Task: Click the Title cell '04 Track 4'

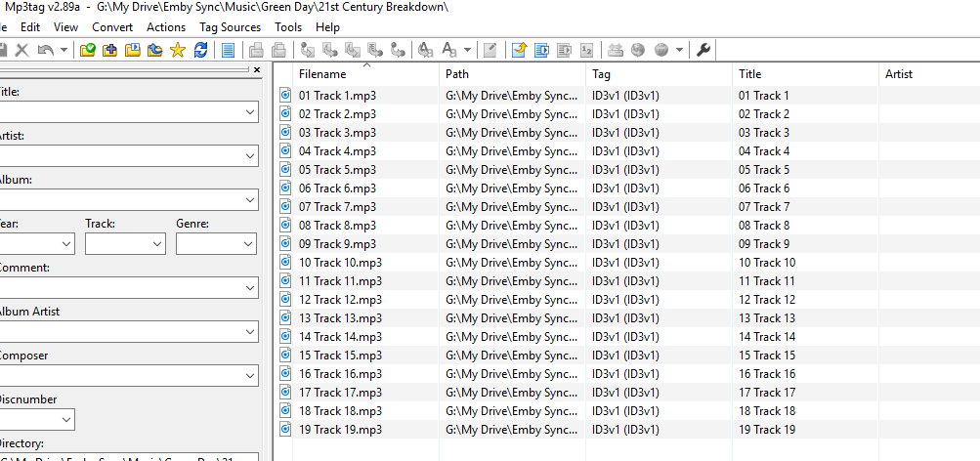Action: click(764, 151)
